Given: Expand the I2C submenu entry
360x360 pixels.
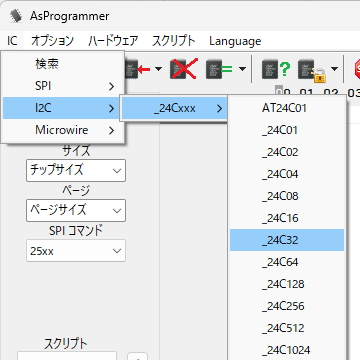Looking at the screenshot, I should coord(63,108).
